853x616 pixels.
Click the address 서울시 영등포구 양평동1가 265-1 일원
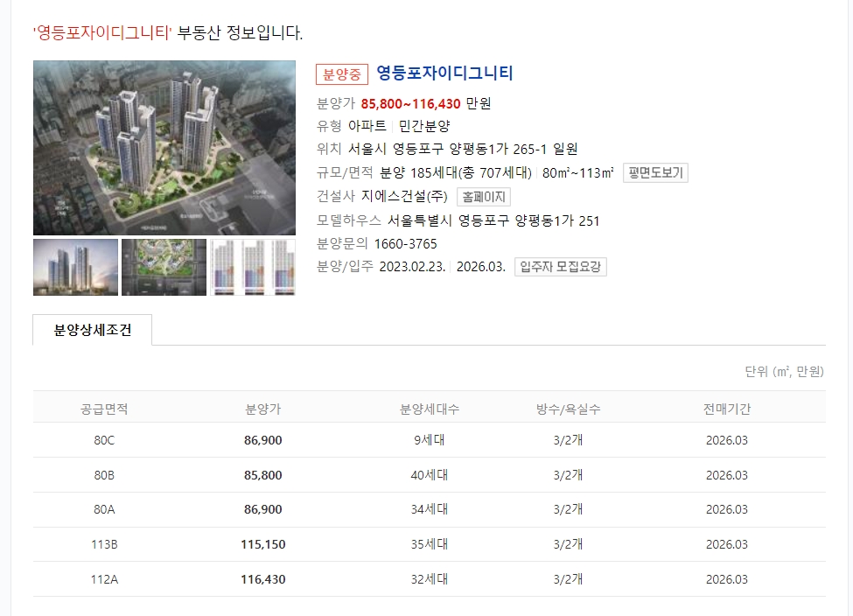(463, 149)
